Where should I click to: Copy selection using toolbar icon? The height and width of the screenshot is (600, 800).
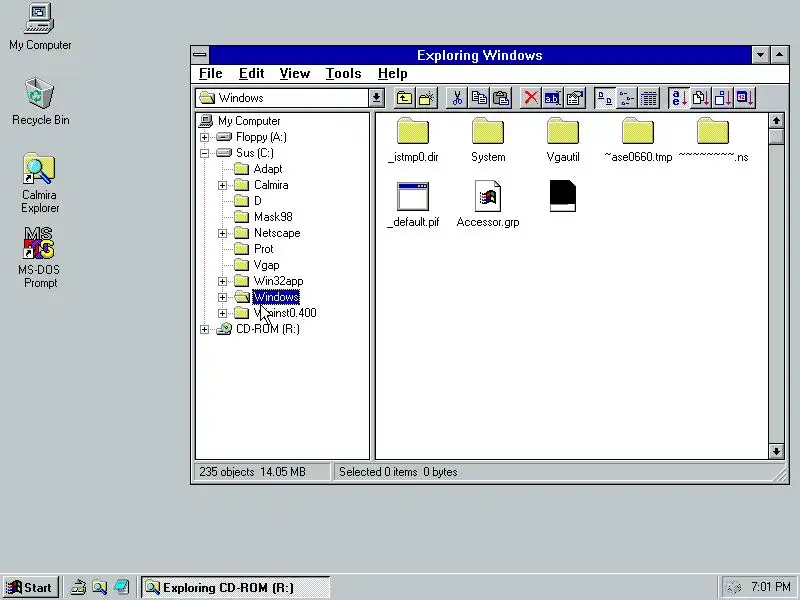pyautogui.click(x=479, y=97)
